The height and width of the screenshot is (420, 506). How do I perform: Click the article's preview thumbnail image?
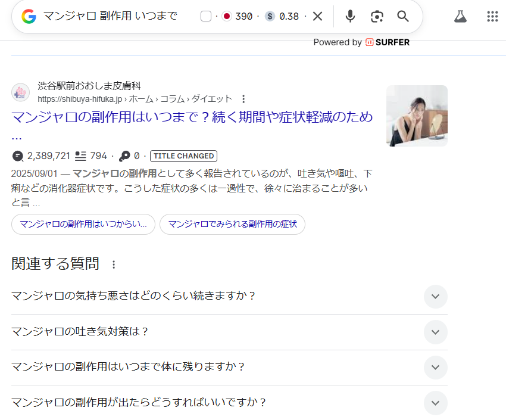pos(416,116)
